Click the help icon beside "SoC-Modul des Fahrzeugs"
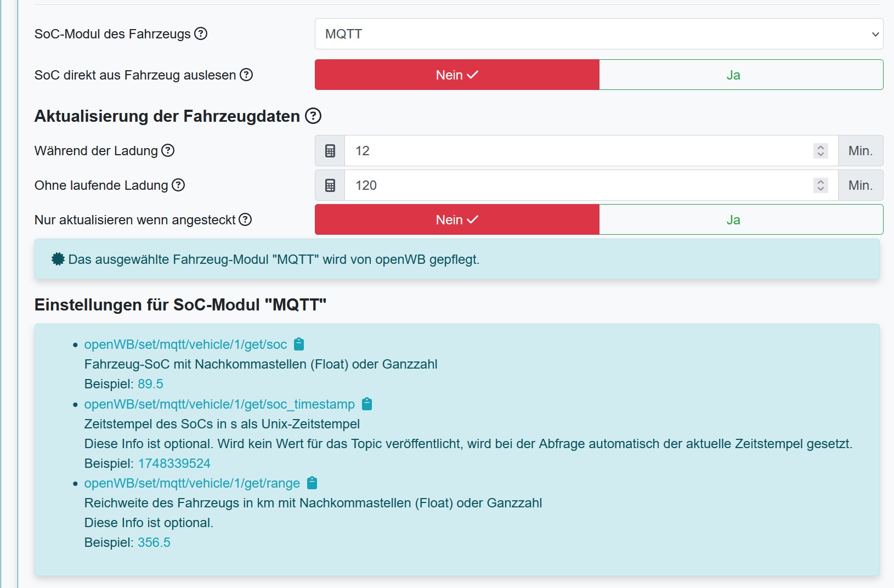 (202, 34)
